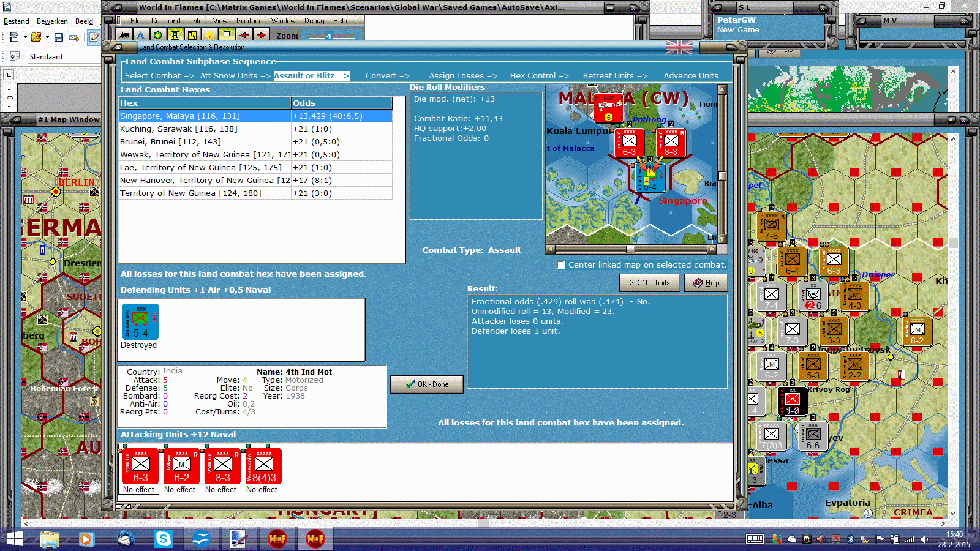
Task: Open the Info menu
Action: click(196, 21)
